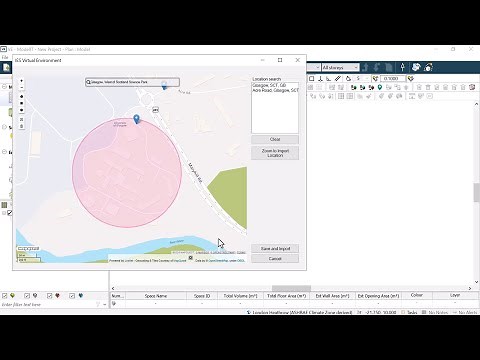Click the square selection icon in drawing toolbar
The height and width of the screenshot is (360, 480).
[311, 79]
